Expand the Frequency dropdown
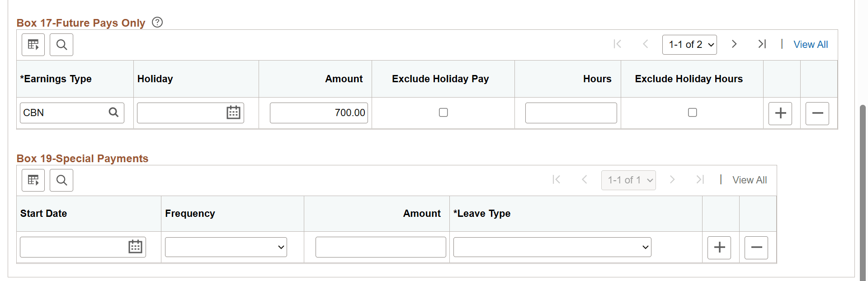This screenshot has width=868, height=281. pyautogui.click(x=226, y=247)
